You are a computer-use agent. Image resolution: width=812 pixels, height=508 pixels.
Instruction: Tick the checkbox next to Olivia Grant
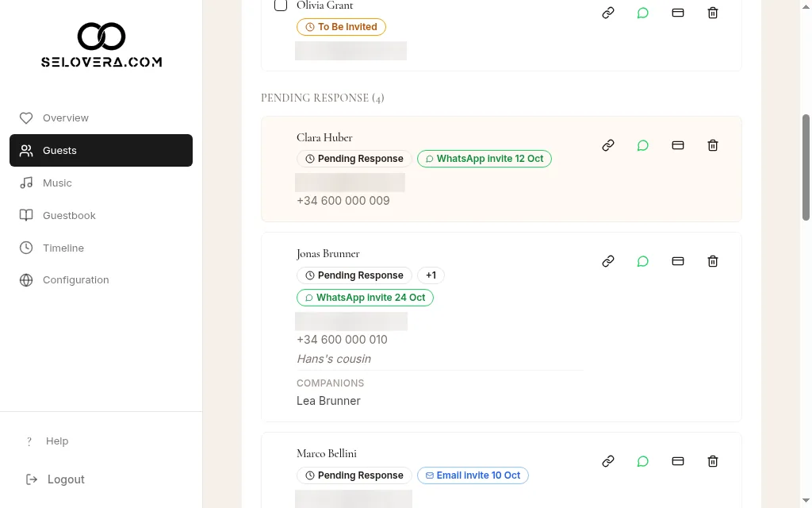click(x=281, y=6)
